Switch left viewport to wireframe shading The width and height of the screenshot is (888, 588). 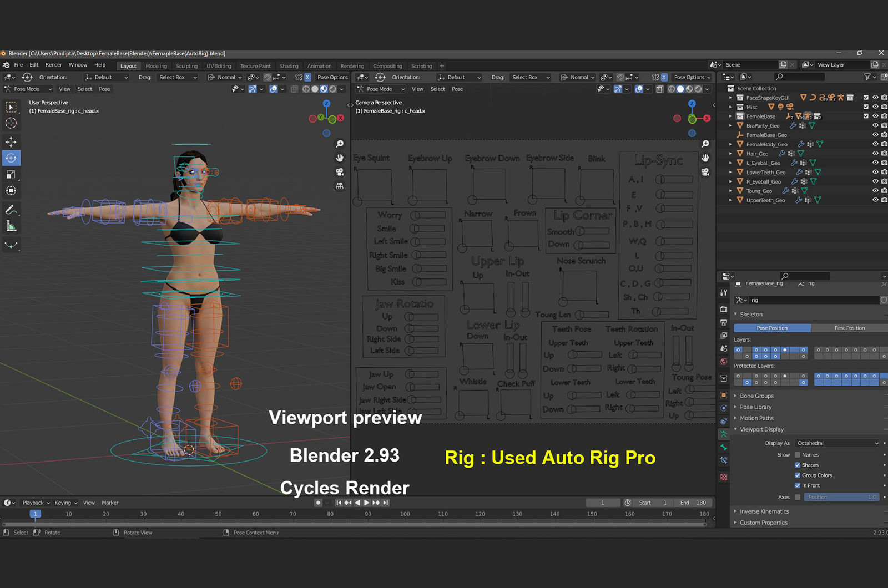(x=306, y=89)
